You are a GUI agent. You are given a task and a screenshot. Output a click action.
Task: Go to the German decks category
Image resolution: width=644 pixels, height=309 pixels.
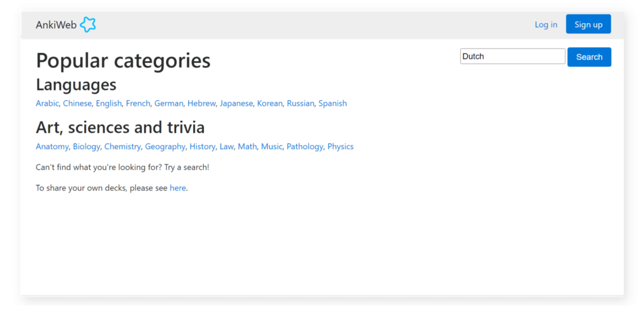169,103
